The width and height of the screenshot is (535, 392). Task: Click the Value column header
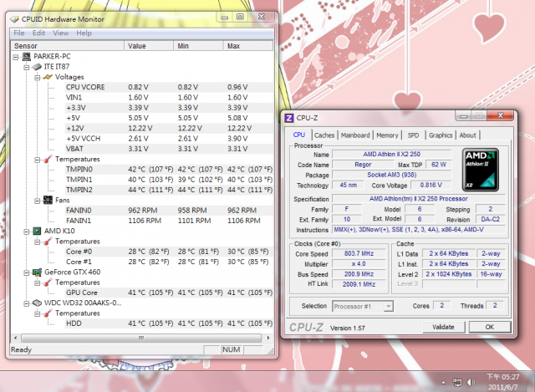[x=149, y=46]
